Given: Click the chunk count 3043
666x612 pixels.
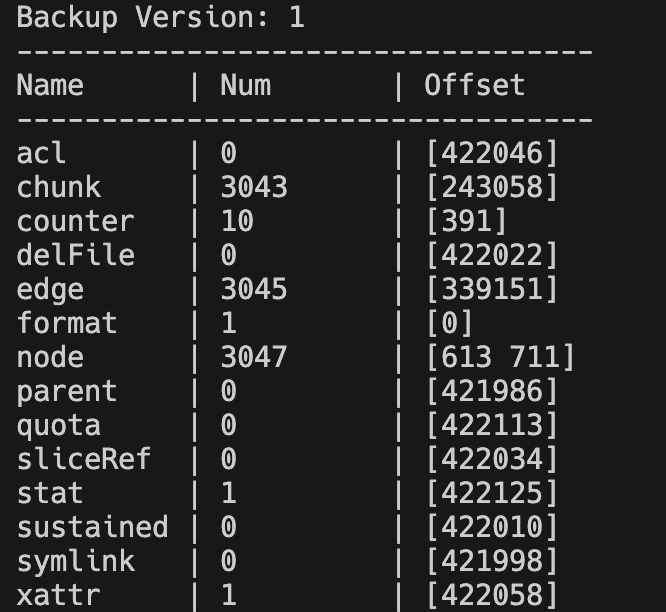Looking at the screenshot, I should [x=254, y=187].
